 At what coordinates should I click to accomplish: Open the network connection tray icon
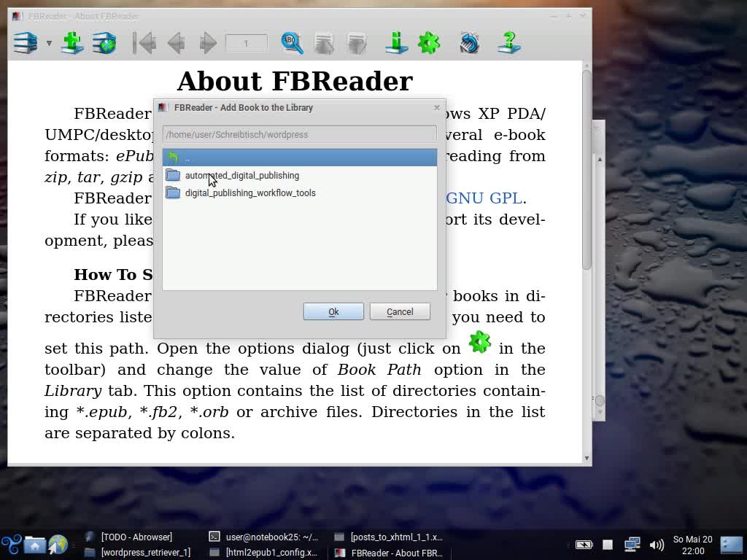(x=632, y=544)
